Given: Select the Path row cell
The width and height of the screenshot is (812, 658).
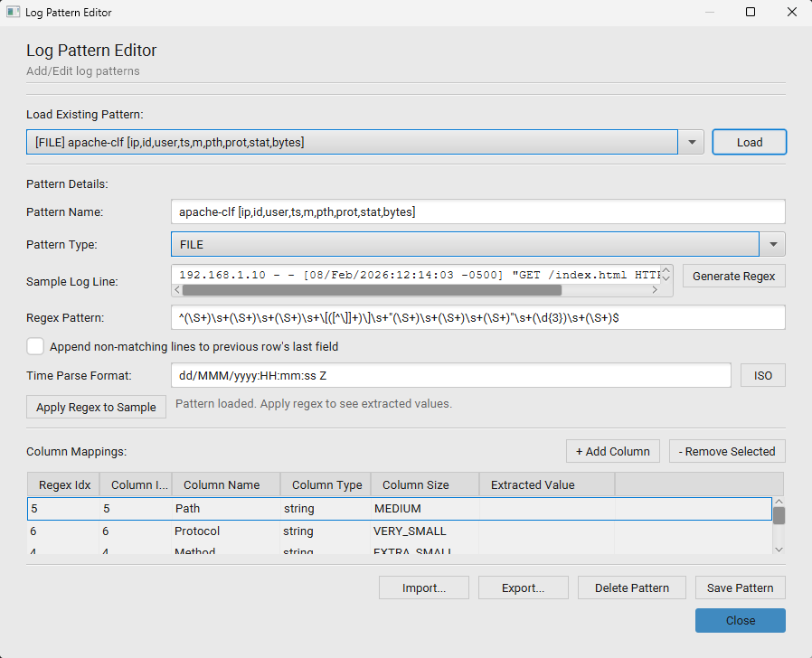Looking at the screenshot, I should pyautogui.click(x=226, y=508).
